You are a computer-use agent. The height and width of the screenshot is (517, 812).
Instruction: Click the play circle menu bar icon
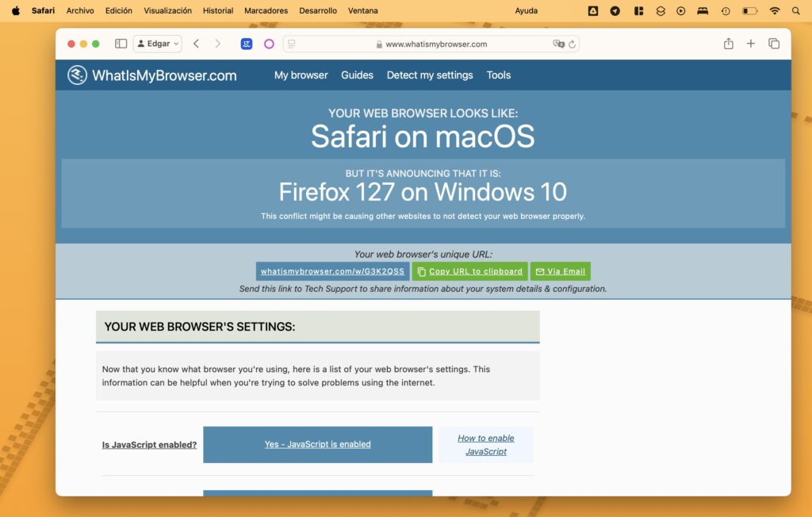(681, 10)
